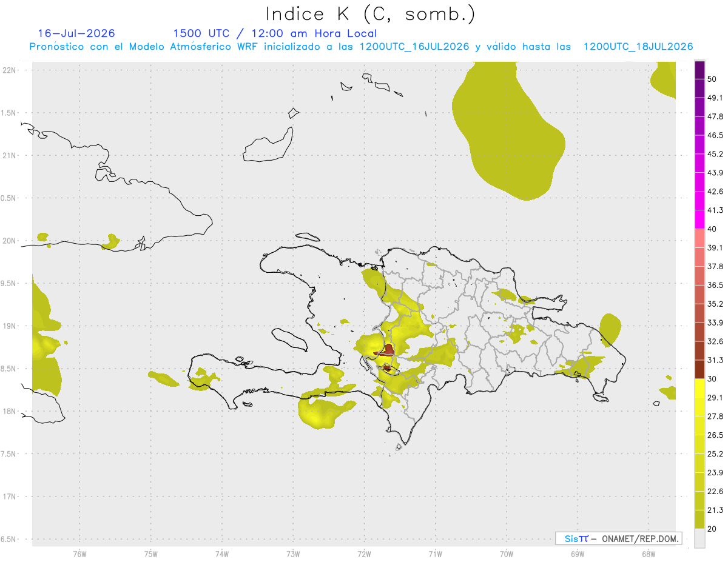
Task: Click the colorbar value '41.3'
Action: point(715,210)
